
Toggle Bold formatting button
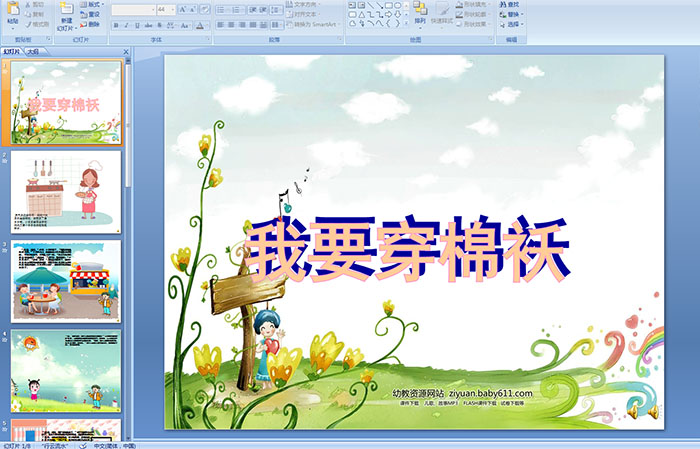point(115,25)
